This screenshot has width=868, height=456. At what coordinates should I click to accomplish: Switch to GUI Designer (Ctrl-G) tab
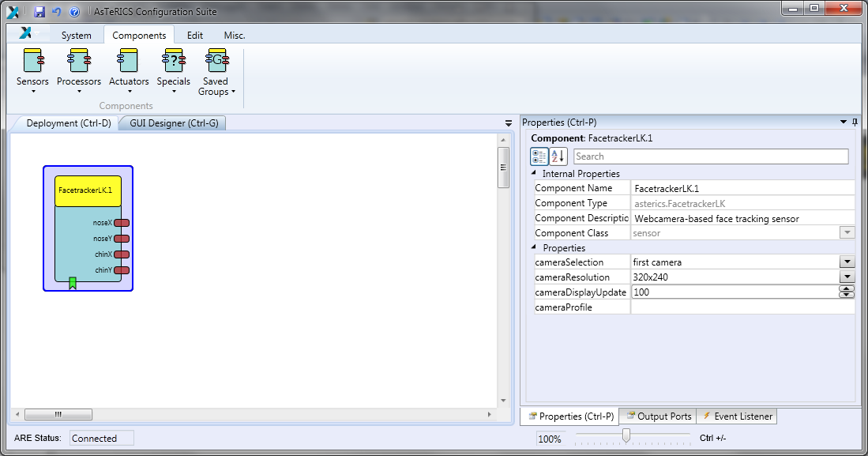(174, 123)
